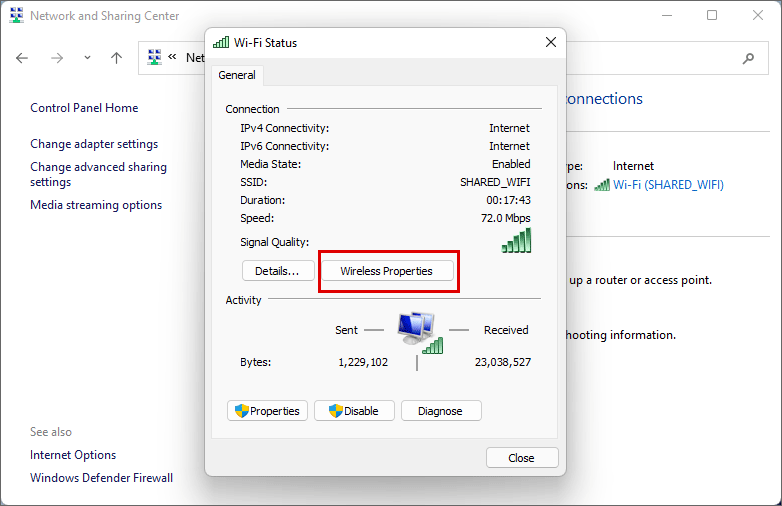Open Wireless Properties in Wi-Fi Status
This screenshot has width=782, height=506.
point(388,271)
